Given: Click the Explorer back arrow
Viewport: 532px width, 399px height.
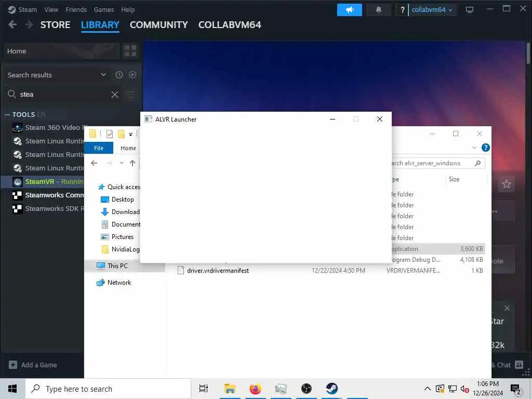Looking at the screenshot, I should pos(95,163).
